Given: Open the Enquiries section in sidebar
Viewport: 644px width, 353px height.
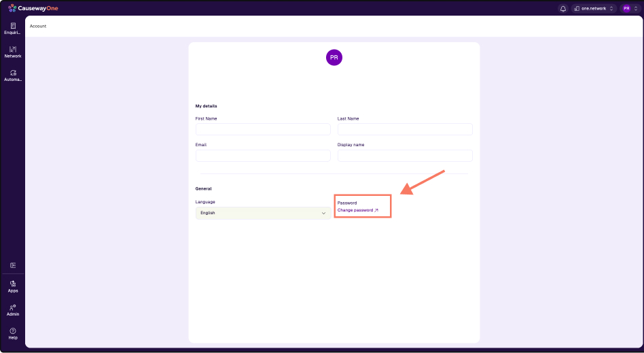Looking at the screenshot, I should pos(13,28).
